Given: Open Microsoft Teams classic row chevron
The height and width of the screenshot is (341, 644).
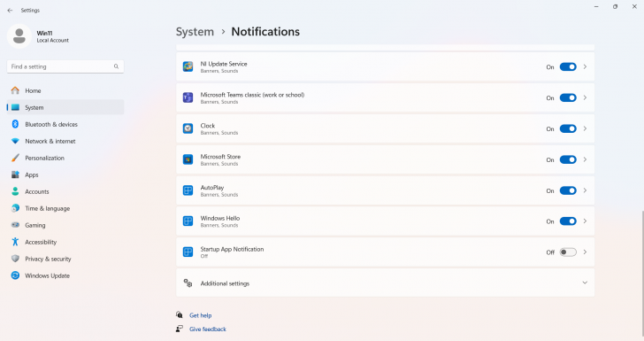Looking at the screenshot, I should click(585, 97).
